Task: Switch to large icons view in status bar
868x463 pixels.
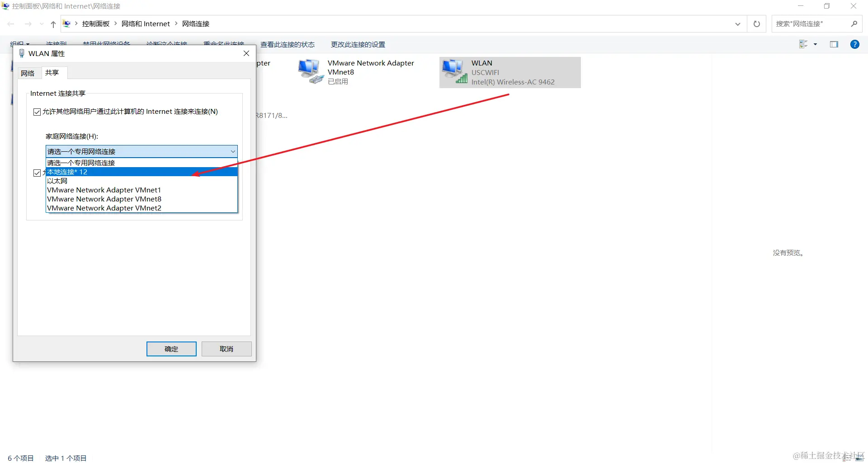Action: (859, 458)
